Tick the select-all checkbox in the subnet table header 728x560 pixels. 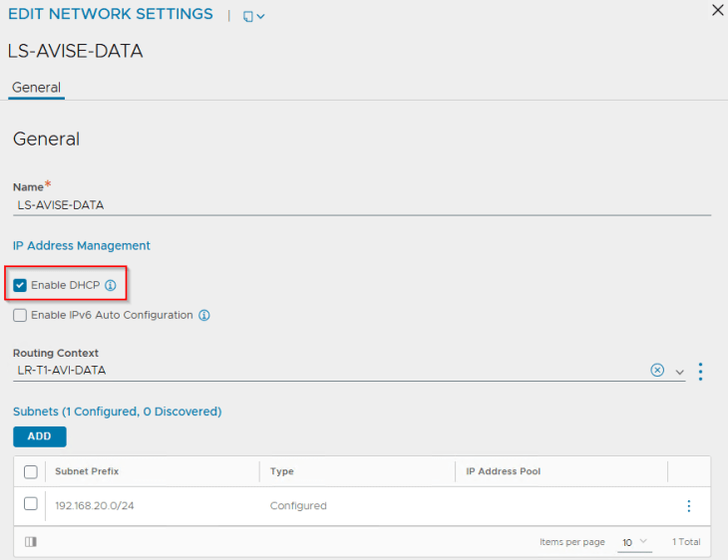[x=31, y=471]
